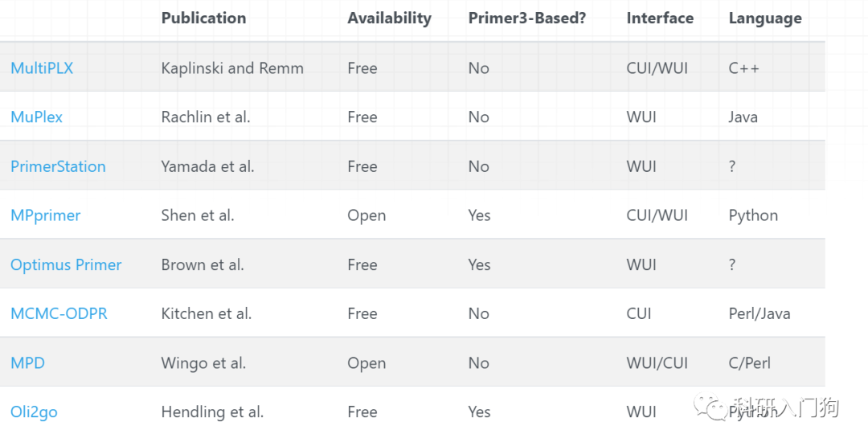
Task: Open the MultiPLX tool link
Action: tap(42, 68)
